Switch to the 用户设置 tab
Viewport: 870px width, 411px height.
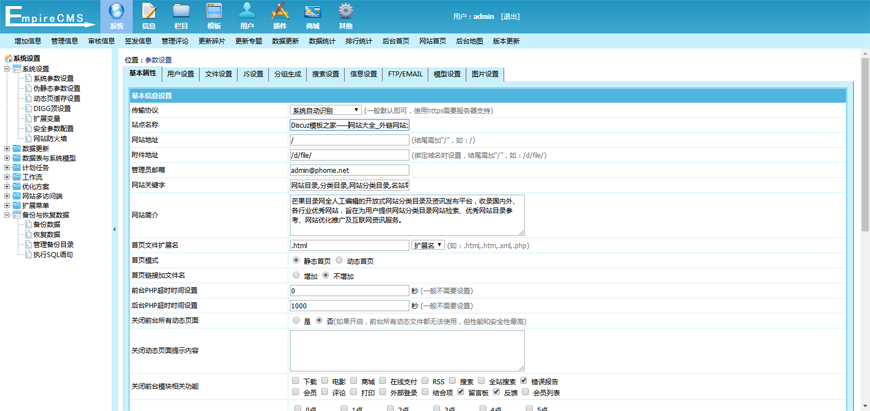point(180,74)
